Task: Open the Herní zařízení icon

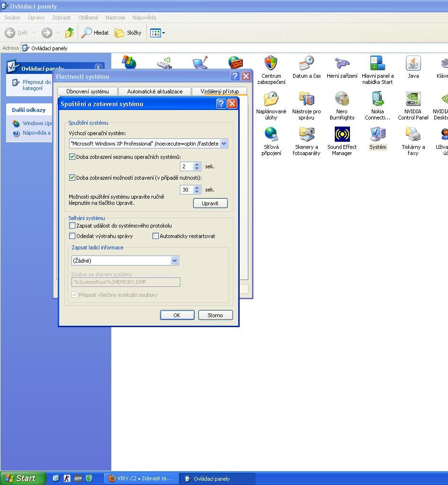Action: point(342,64)
